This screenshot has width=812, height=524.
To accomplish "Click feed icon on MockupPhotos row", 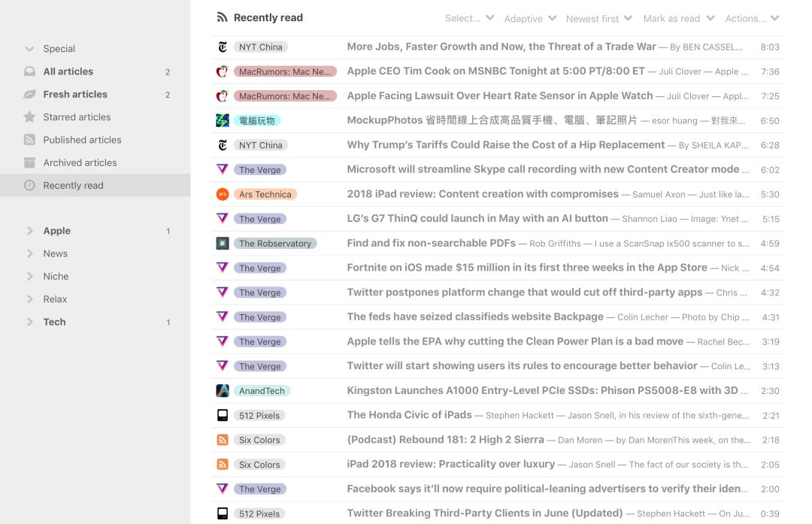I will click(x=223, y=120).
